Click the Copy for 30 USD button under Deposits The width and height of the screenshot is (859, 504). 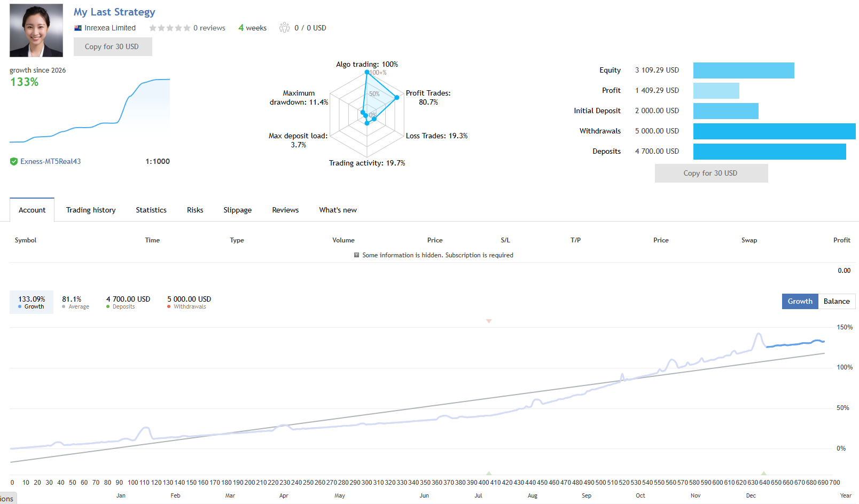point(711,173)
